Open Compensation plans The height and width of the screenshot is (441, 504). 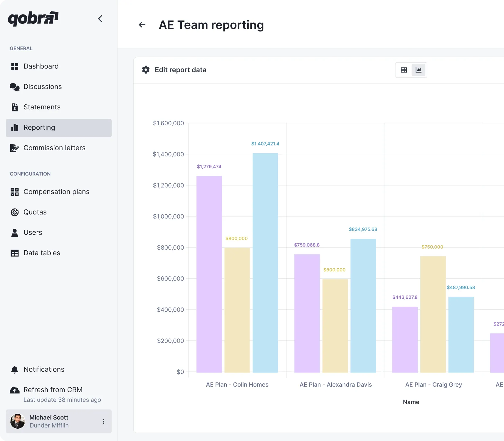(x=56, y=191)
